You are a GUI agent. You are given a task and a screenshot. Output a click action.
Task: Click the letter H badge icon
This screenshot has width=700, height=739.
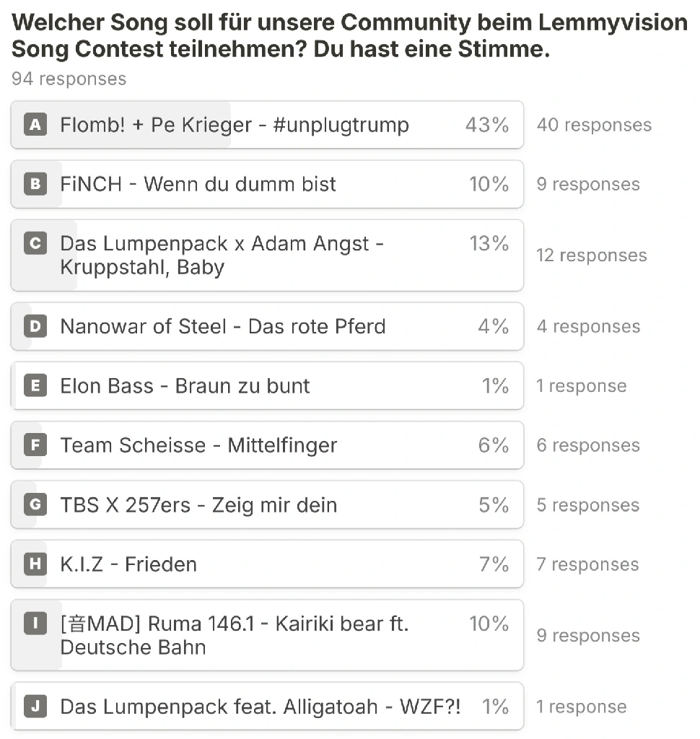[35, 564]
